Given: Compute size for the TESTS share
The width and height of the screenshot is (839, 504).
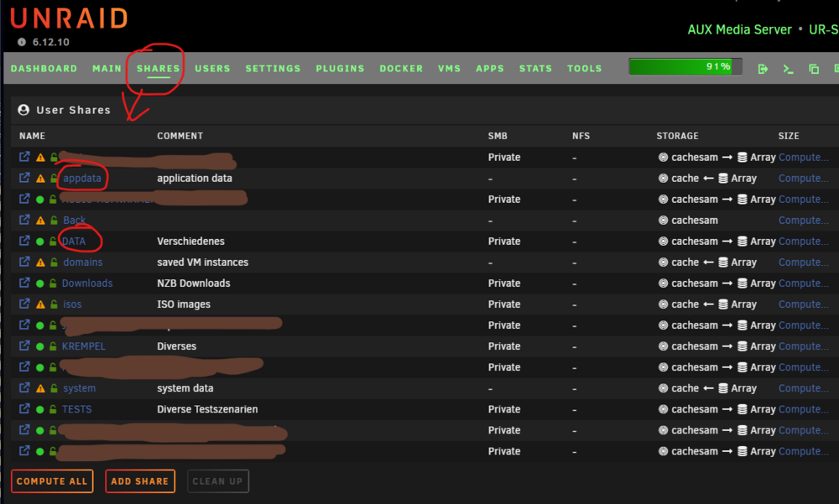Looking at the screenshot, I should [803, 409].
